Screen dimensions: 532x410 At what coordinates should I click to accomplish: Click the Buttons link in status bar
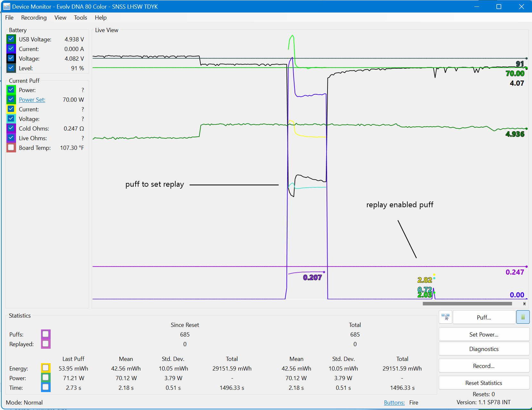point(394,403)
